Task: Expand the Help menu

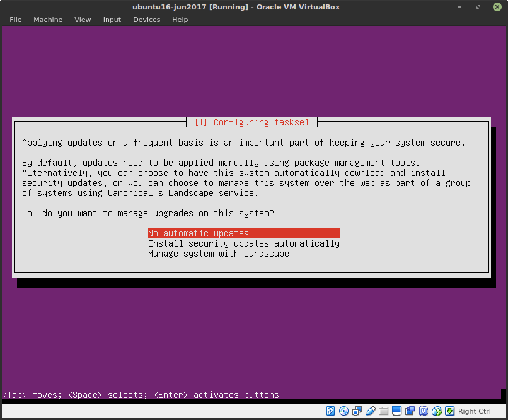Action: click(x=180, y=20)
